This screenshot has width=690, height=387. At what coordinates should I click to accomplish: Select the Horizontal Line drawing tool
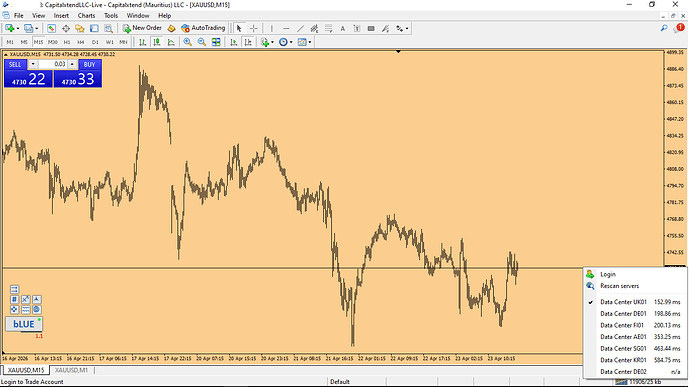tap(286, 28)
